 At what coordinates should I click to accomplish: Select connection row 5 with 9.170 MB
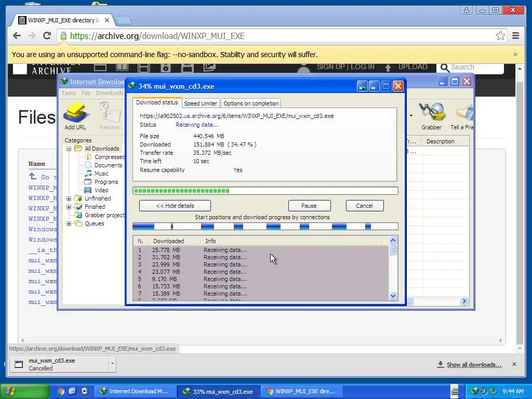point(261,279)
